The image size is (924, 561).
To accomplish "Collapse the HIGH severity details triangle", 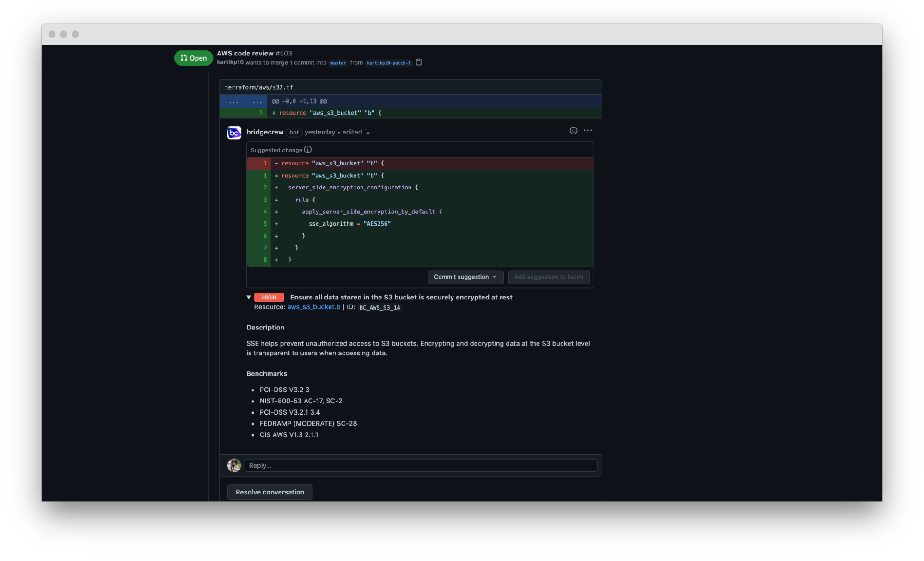I will (249, 297).
